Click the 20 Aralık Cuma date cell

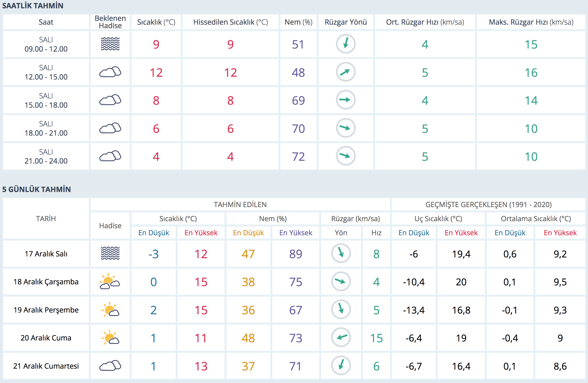[x=46, y=338]
